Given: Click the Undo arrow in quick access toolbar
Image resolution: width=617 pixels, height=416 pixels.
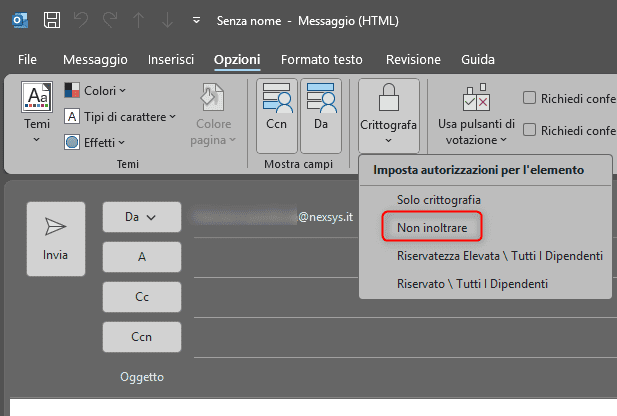Looking at the screenshot, I should click(x=81, y=20).
